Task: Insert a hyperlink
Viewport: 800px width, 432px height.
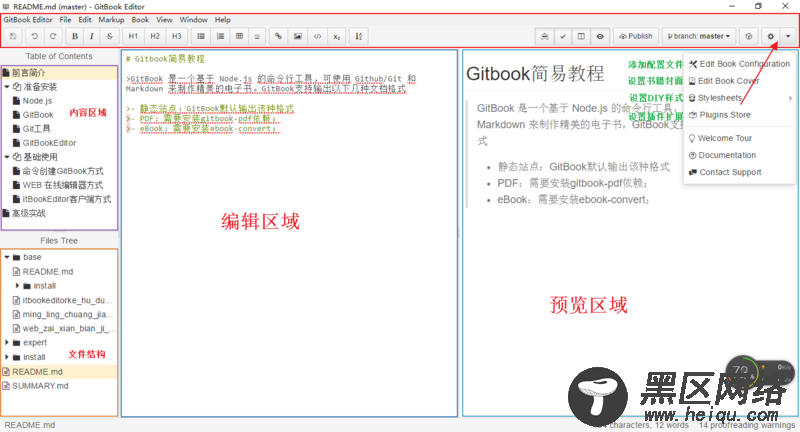Action: [278, 36]
